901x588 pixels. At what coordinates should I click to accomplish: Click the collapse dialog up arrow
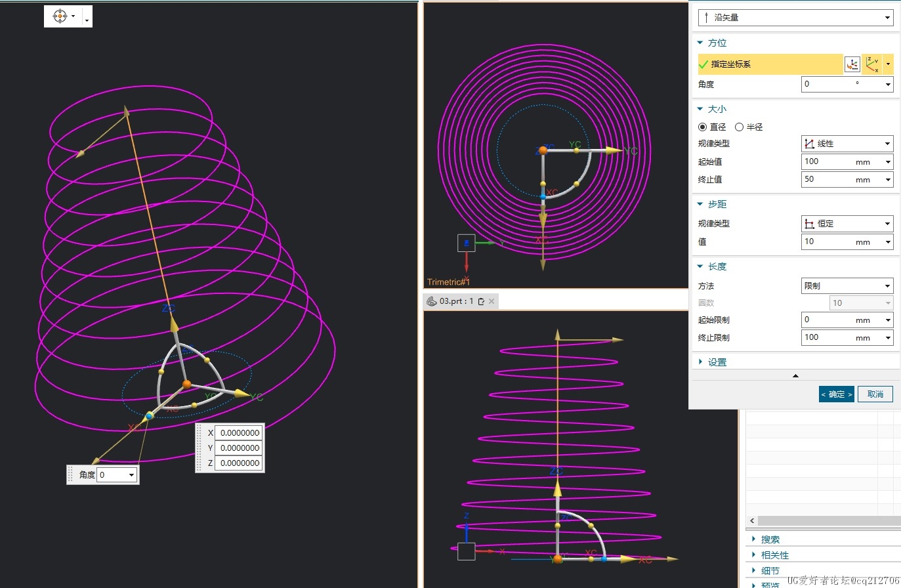point(795,376)
